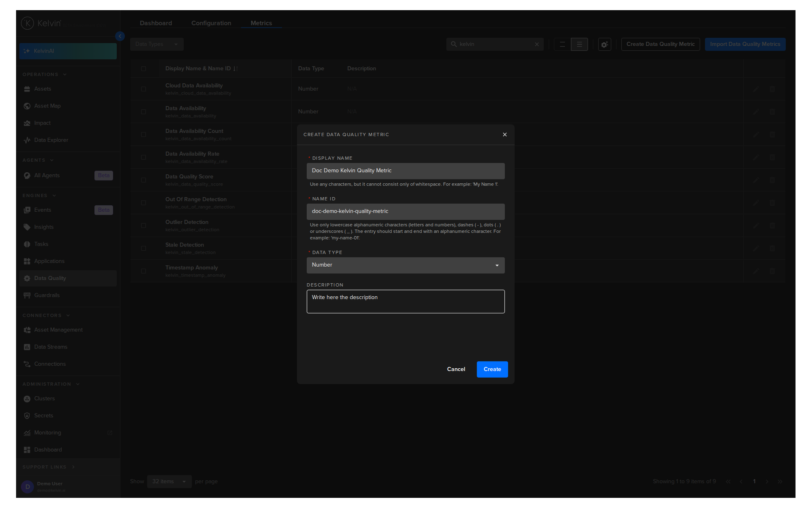Open table column settings gear

pos(605,44)
